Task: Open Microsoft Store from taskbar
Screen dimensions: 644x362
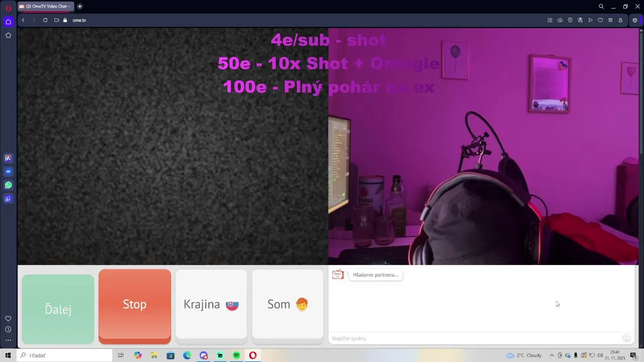Action: coord(171,355)
